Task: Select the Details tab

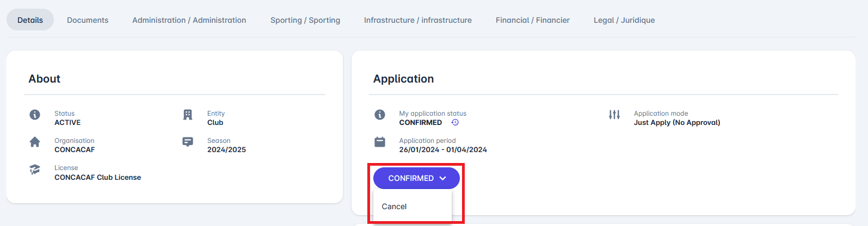Action: [x=30, y=20]
